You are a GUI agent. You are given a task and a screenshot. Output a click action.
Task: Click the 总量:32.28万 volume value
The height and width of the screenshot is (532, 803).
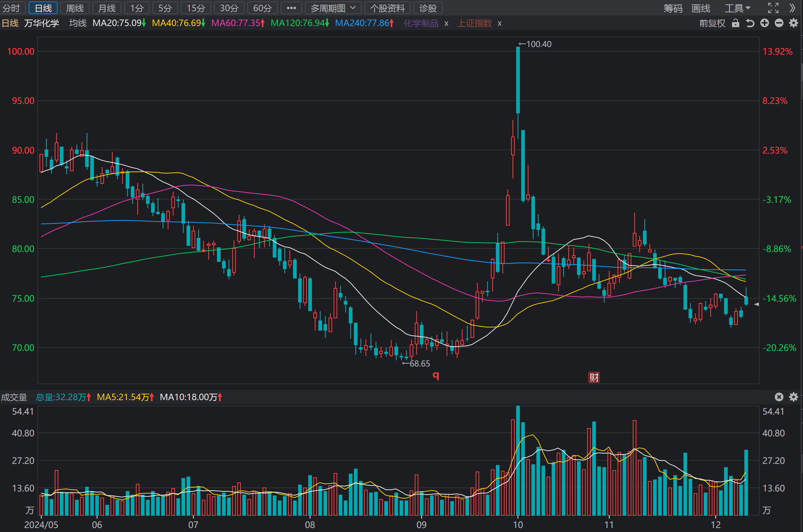(63, 397)
